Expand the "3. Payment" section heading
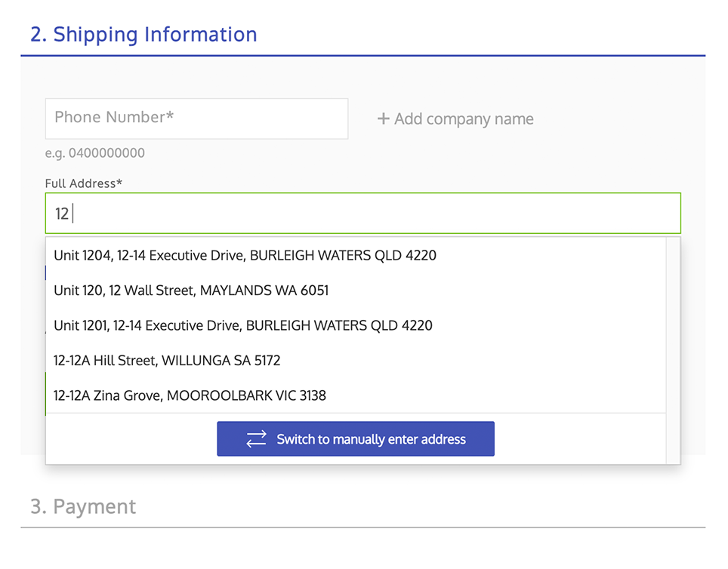The width and height of the screenshot is (728, 569). [x=83, y=506]
